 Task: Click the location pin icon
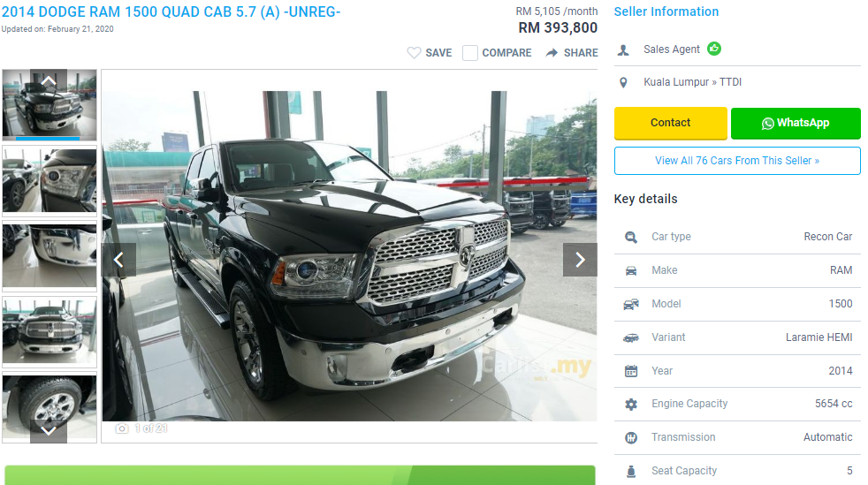point(623,82)
